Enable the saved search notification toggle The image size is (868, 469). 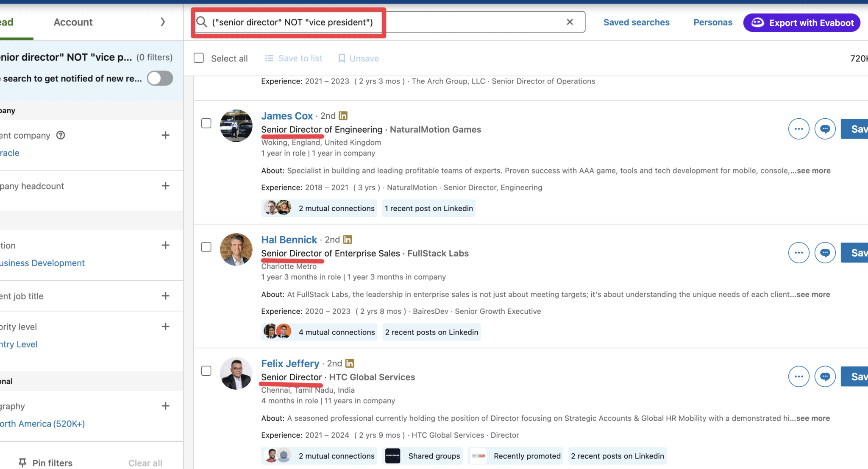(160, 78)
